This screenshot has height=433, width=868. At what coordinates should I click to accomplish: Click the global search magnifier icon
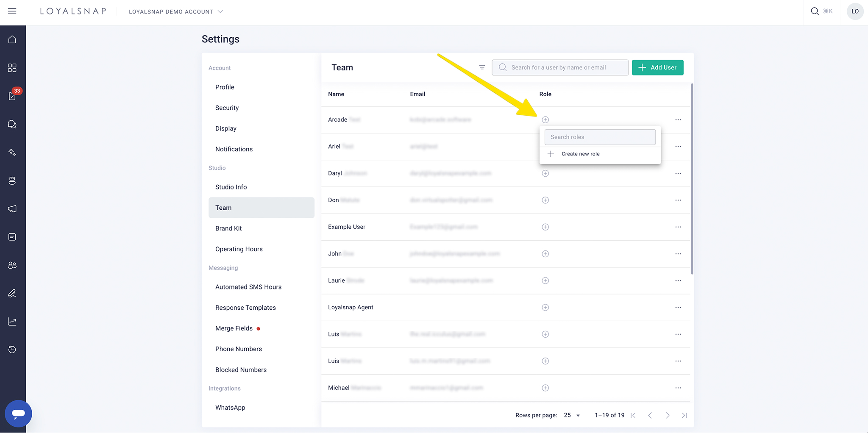tap(815, 11)
